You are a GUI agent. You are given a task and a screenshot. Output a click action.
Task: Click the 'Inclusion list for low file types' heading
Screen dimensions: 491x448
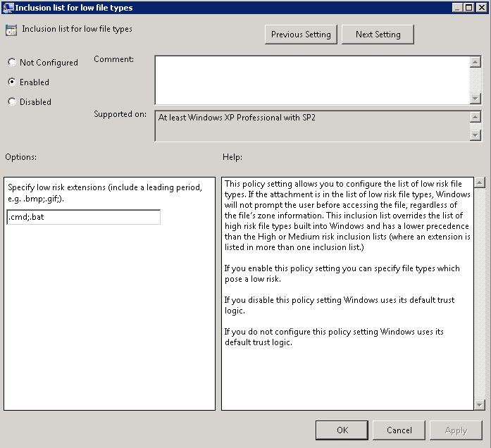click(77, 29)
